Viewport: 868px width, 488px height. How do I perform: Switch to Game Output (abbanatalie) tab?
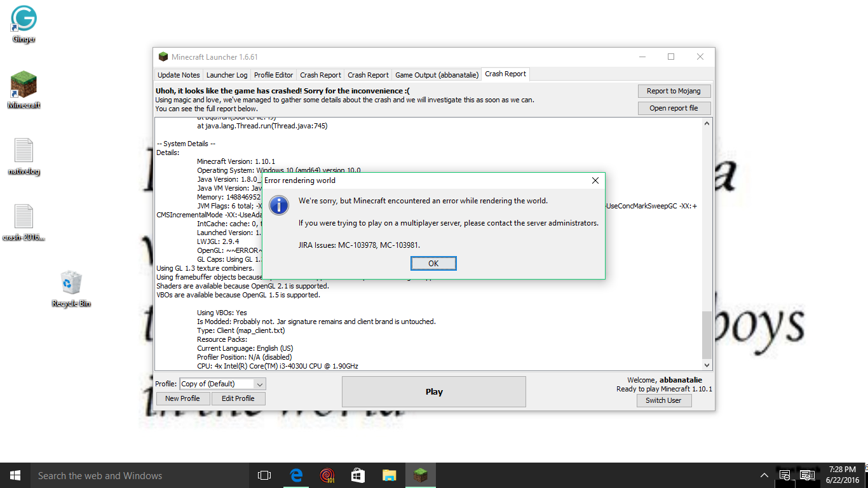(x=436, y=75)
